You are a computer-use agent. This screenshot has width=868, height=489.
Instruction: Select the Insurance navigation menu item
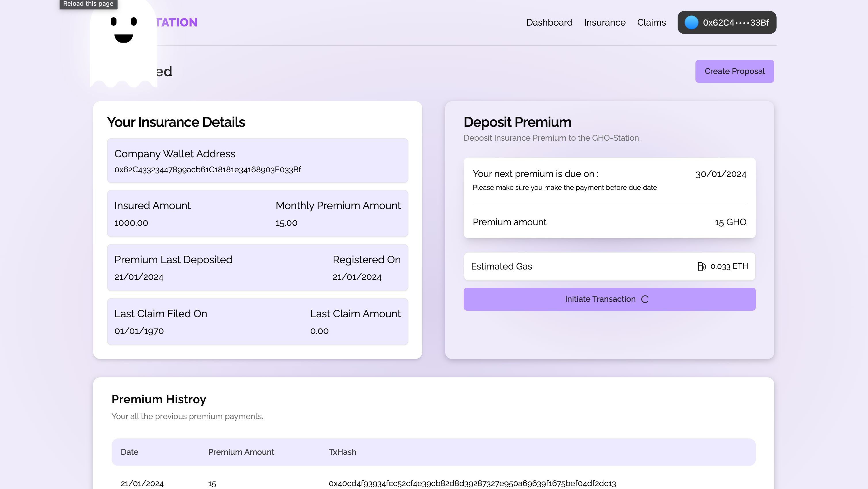pyautogui.click(x=605, y=22)
